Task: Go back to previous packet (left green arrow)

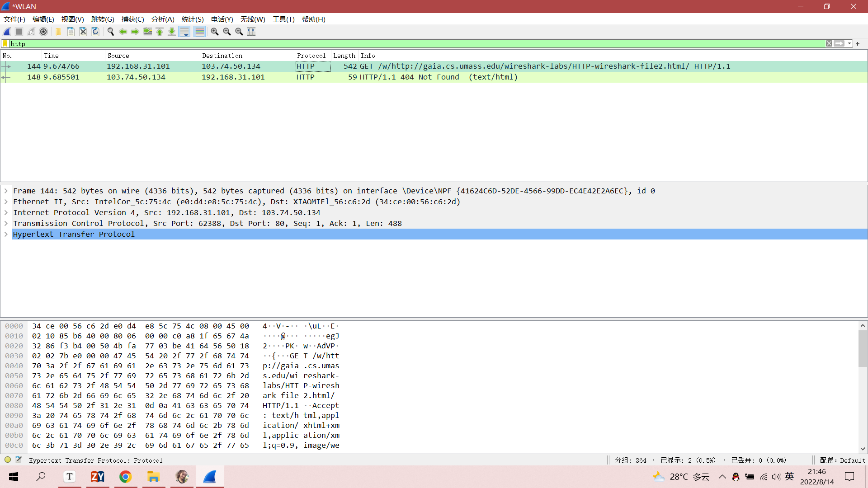Action: pyautogui.click(x=123, y=32)
